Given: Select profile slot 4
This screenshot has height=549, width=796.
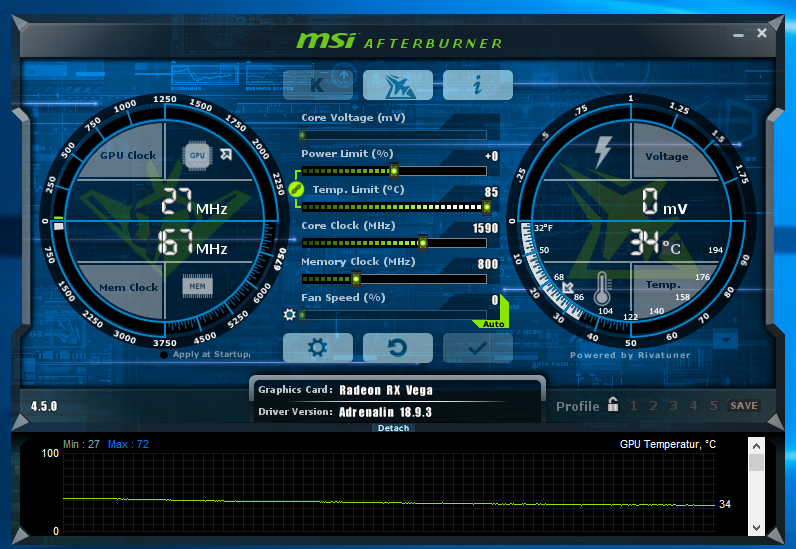Looking at the screenshot, I should point(693,406).
